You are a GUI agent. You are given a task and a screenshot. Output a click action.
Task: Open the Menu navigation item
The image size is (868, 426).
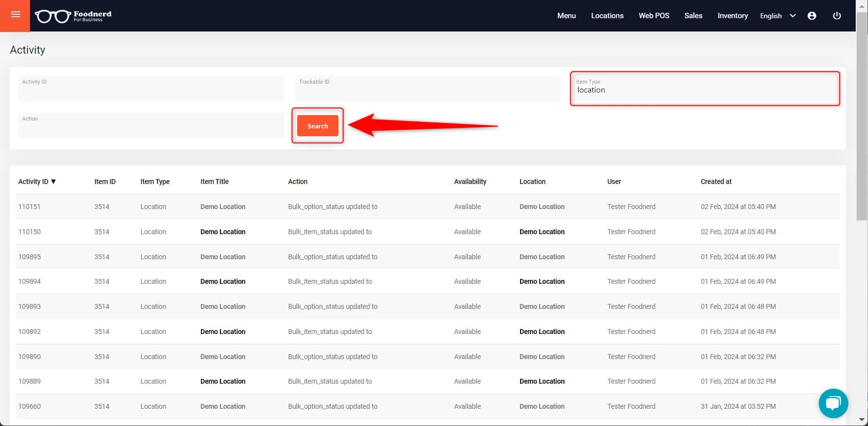(x=566, y=16)
